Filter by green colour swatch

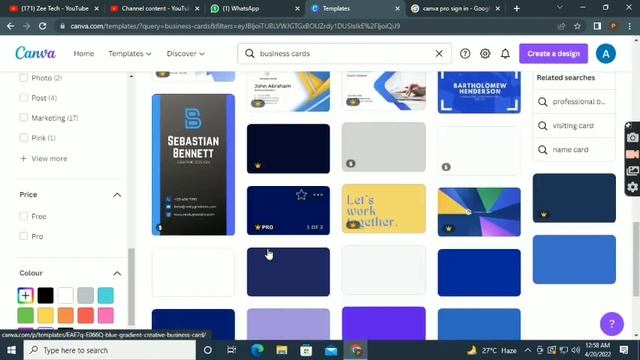[x=25, y=316]
